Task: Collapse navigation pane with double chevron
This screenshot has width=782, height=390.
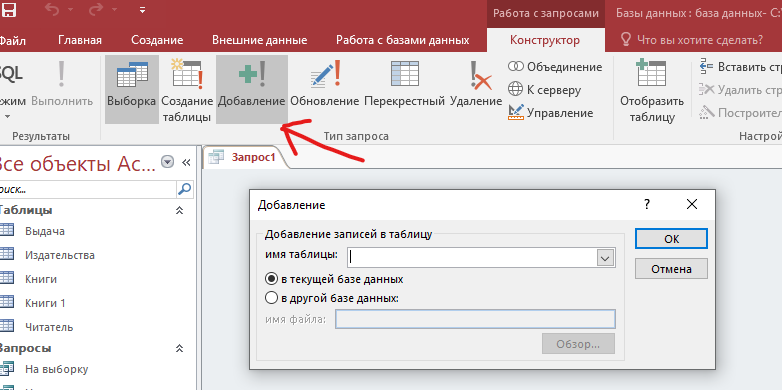Action: (187, 162)
